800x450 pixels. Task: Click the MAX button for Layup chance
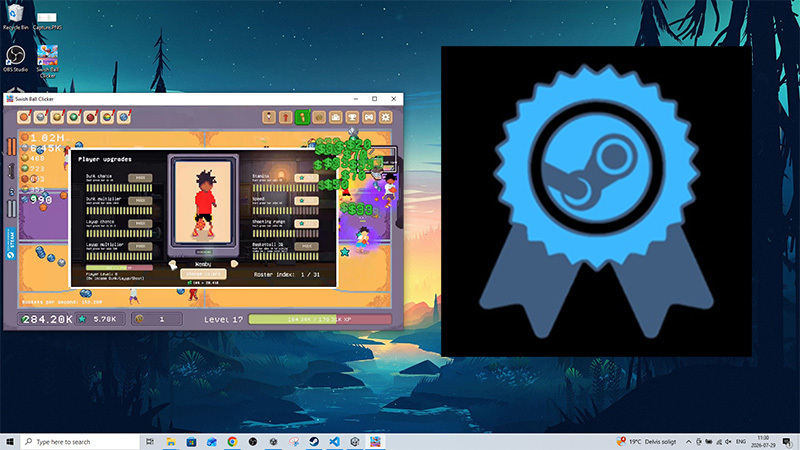click(140, 223)
